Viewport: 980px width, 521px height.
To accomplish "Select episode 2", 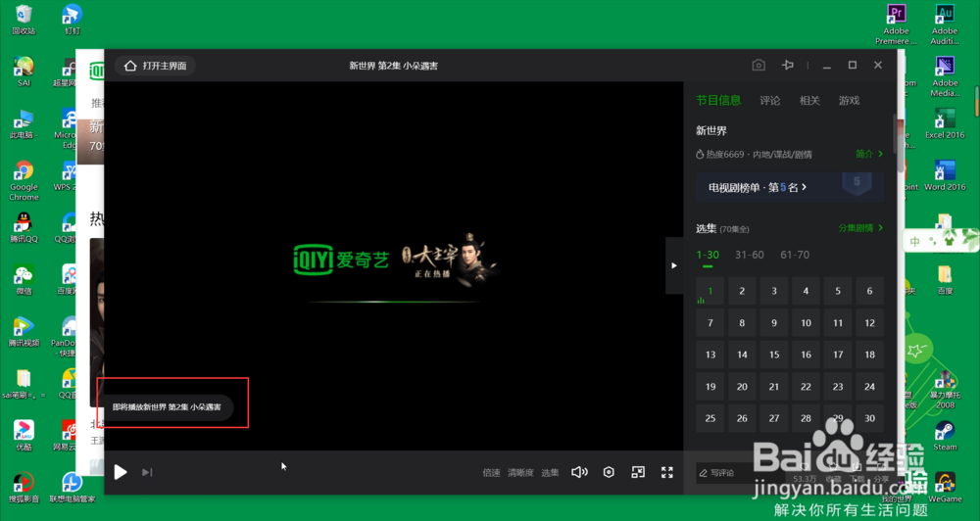I will click(742, 291).
